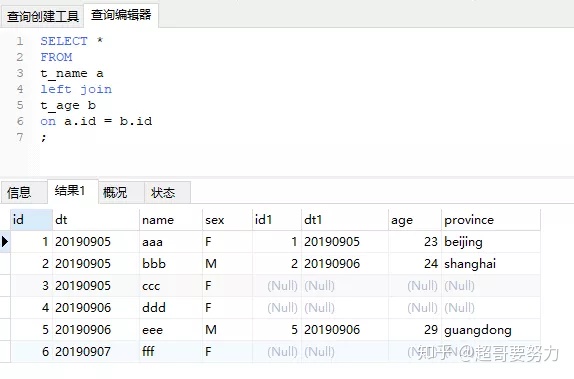The image size is (574, 379).
Task: Click the name column header
Action: tap(171, 220)
